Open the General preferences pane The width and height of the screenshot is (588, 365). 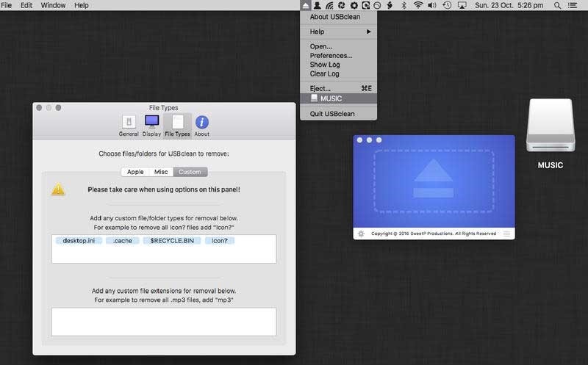[x=129, y=126]
